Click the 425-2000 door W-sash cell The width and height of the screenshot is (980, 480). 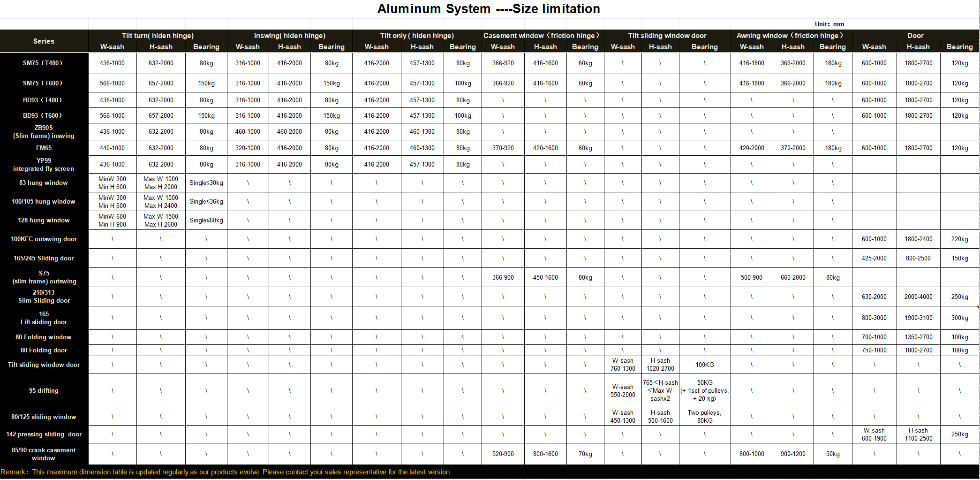[x=874, y=258]
